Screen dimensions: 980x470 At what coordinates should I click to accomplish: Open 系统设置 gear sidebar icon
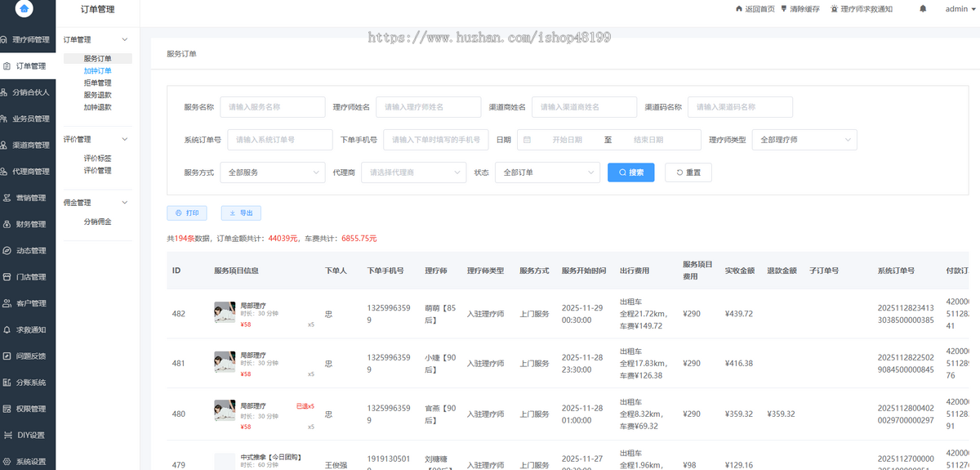tap(7, 461)
